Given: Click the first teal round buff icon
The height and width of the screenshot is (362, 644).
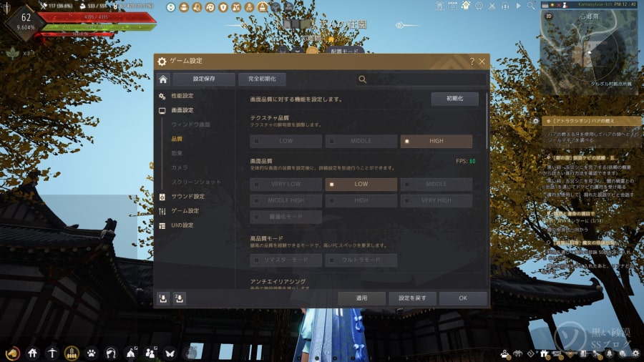Looking at the screenshot, I should point(171,7).
